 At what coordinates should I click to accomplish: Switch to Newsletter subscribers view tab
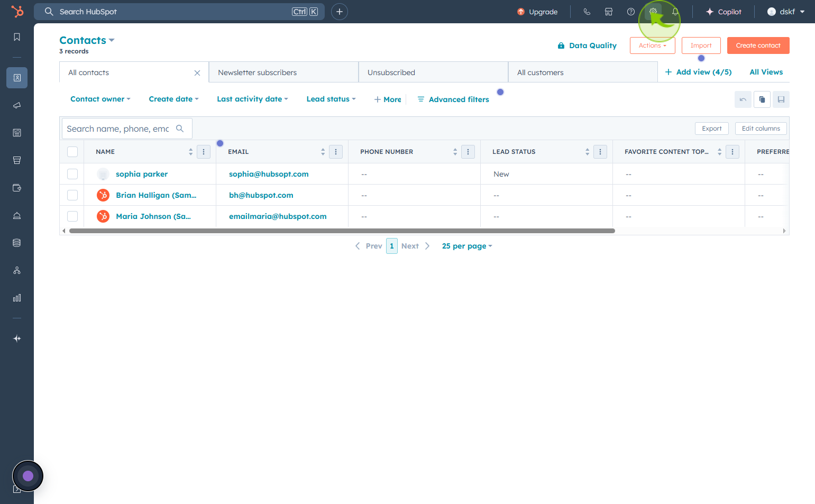click(283, 72)
